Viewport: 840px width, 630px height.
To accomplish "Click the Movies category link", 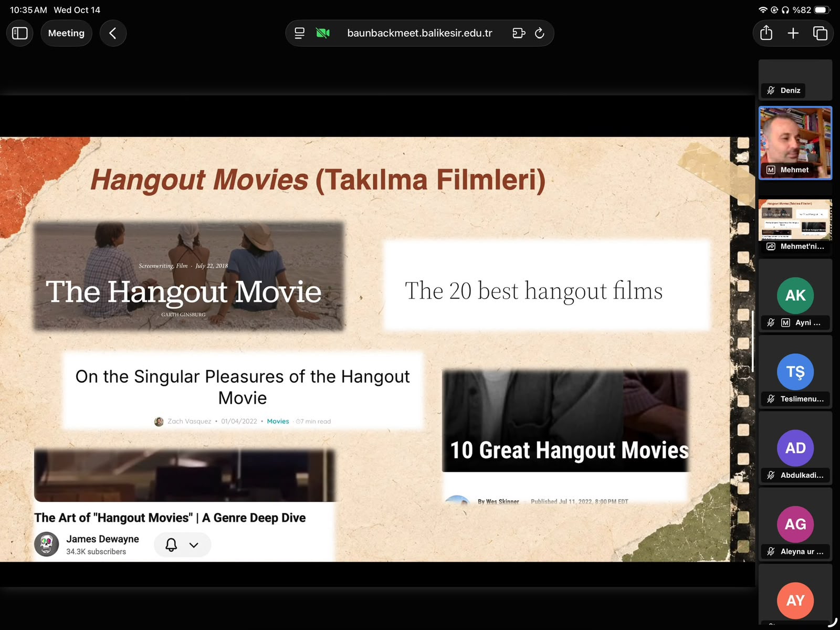I will pos(278,421).
